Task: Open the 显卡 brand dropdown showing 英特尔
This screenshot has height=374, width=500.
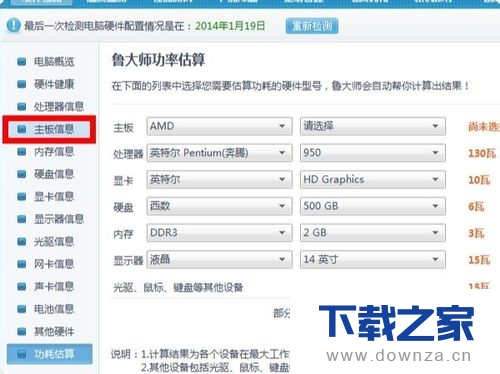Action: [219, 179]
